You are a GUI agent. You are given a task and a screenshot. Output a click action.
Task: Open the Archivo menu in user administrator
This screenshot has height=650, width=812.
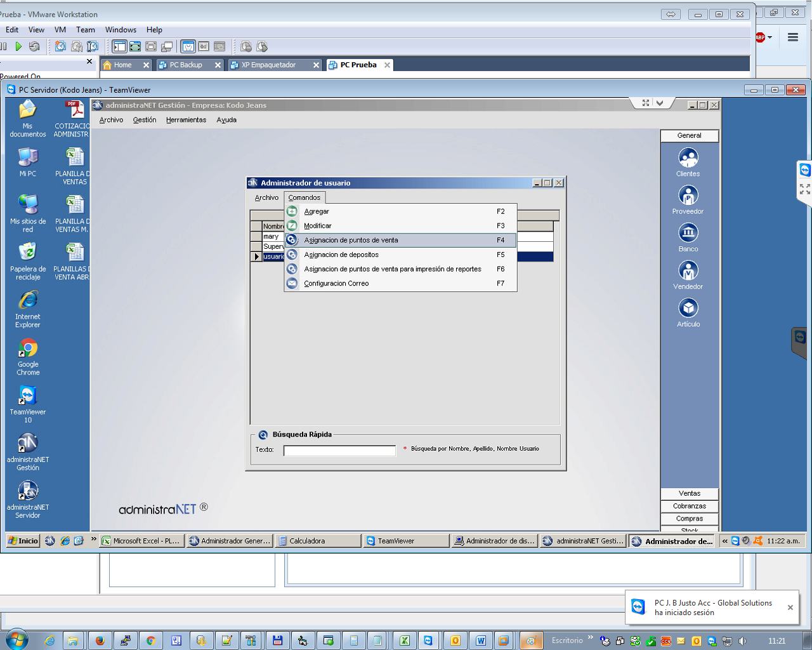(x=266, y=197)
